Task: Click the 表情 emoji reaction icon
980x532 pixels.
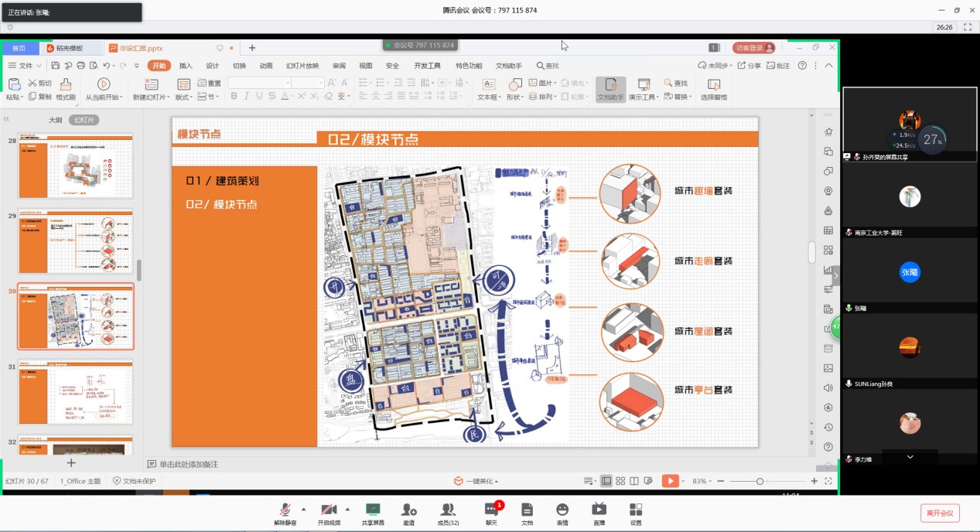Action: (x=562, y=511)
